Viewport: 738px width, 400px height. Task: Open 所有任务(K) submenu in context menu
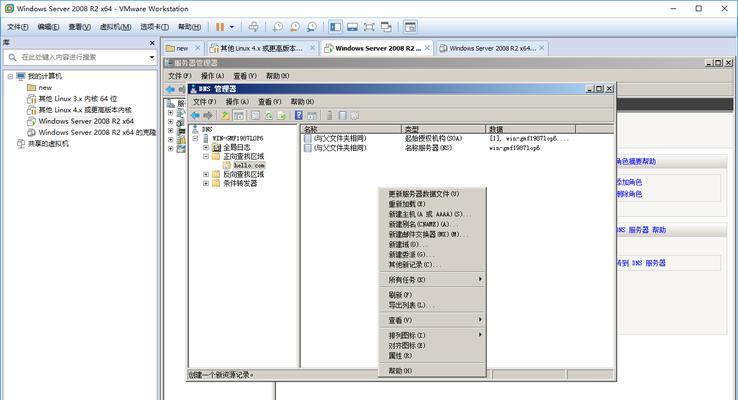pos(433,280)
